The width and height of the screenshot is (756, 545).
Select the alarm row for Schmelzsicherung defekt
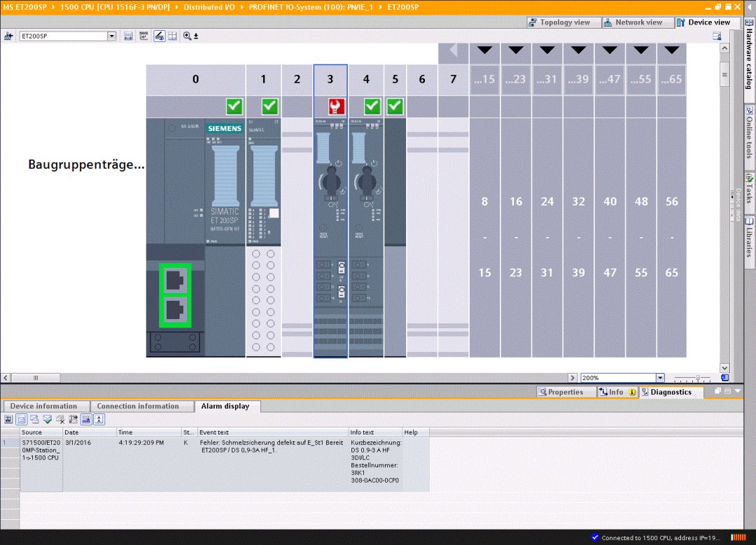click(215, 465)
